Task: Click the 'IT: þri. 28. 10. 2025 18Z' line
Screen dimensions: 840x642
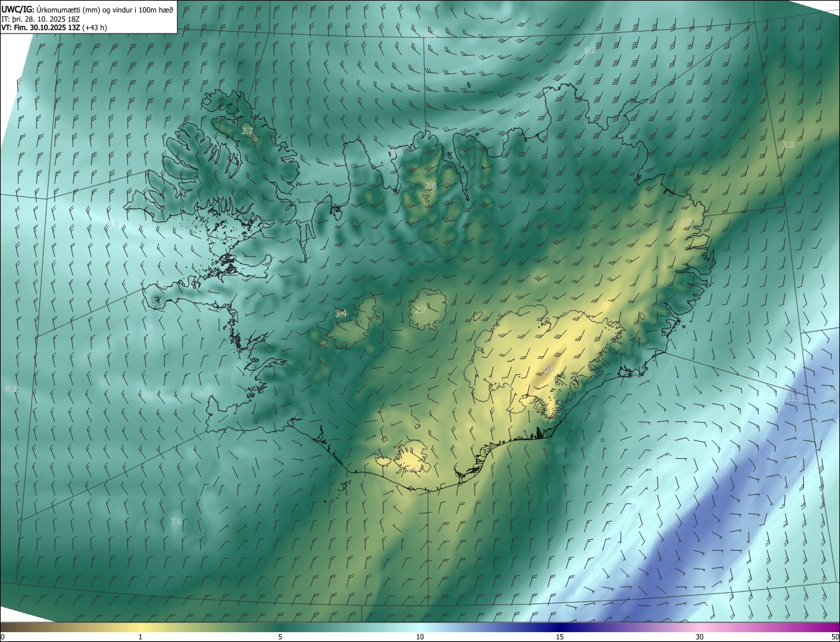Action: pos(41,19)
